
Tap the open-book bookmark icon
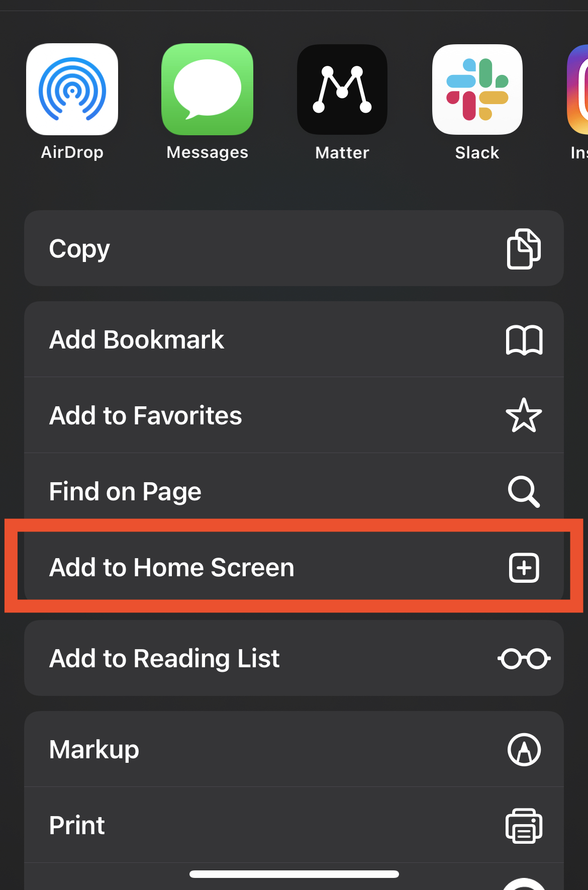point(524,340)
